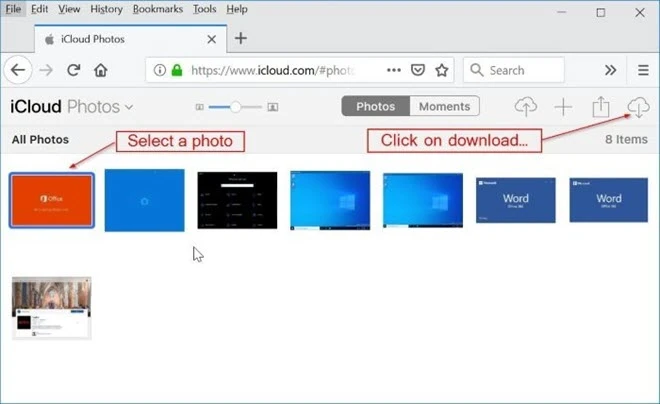The width and height of the screenshot is (660, 404).
Task: Switch to Photos view
Action: pos(376,106)
